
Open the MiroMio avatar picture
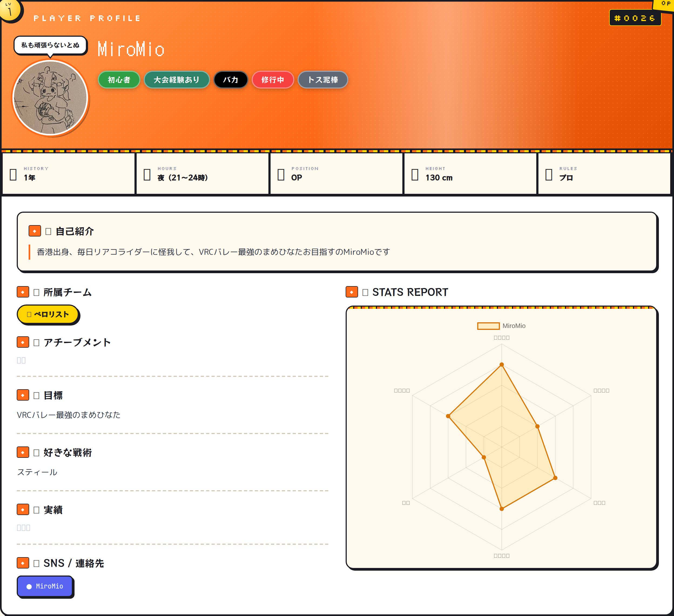point(50,98)
